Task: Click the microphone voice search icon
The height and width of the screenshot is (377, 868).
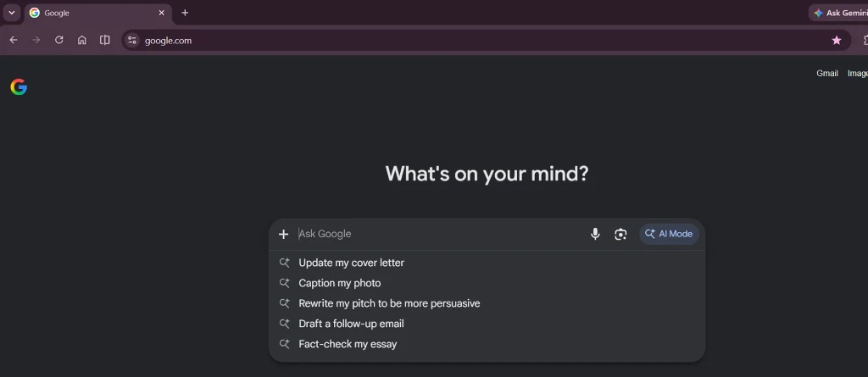Action: 595,234
